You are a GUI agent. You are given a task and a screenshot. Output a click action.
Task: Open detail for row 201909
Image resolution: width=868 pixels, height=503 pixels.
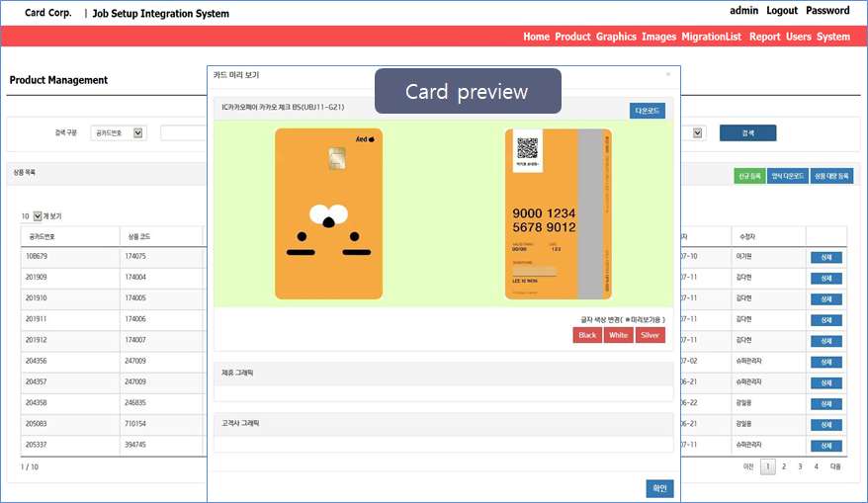(x=825, y=279)
